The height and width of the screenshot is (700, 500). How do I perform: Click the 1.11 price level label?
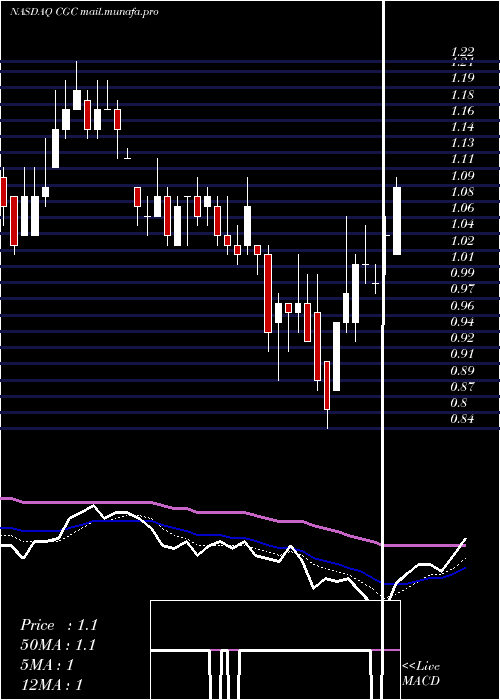[x=462, y=159]
